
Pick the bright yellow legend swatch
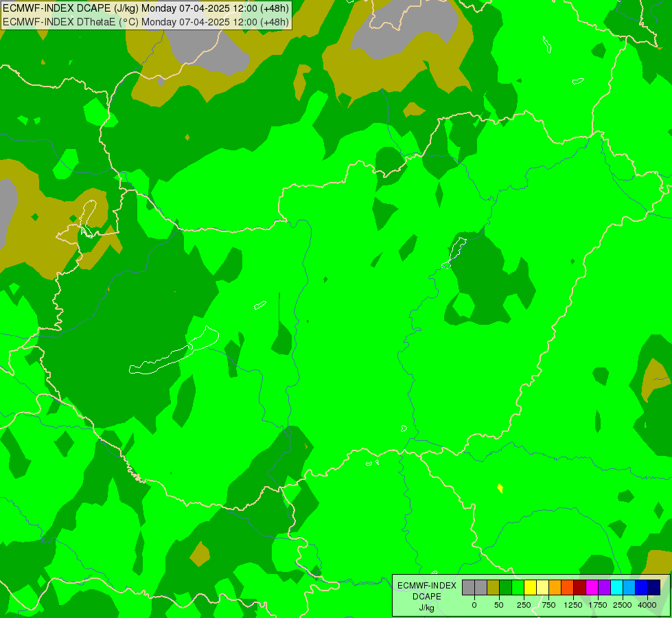click(531, 588)
